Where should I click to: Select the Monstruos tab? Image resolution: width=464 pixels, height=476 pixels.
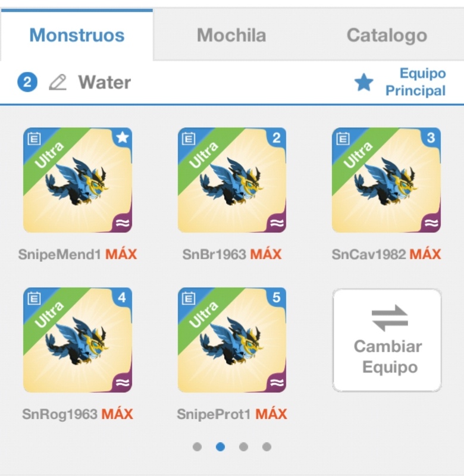(77, 35)
